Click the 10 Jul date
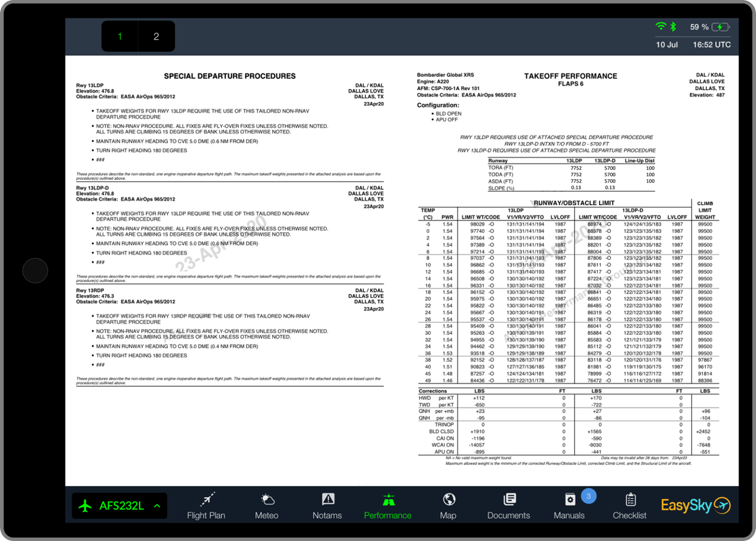Screen dimensions: 756x541 (x=667, y=44)
